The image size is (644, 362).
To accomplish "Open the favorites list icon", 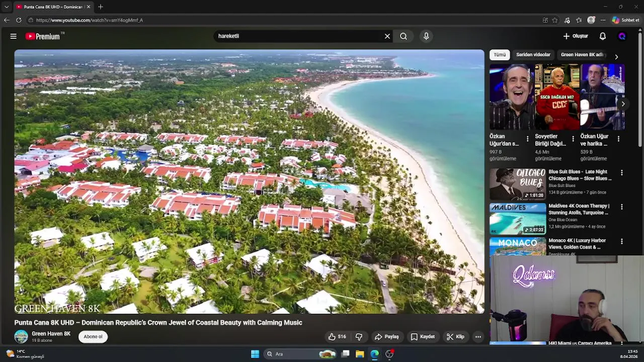I will click(x=579, y=20).
